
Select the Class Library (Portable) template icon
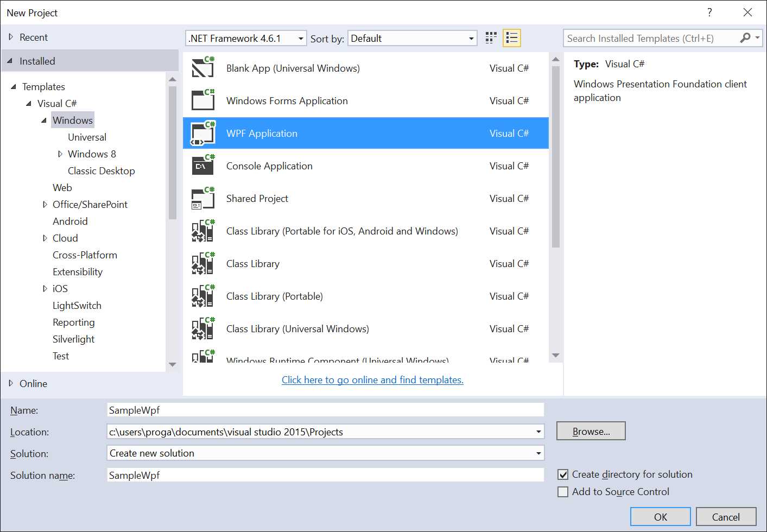[202, 296]
